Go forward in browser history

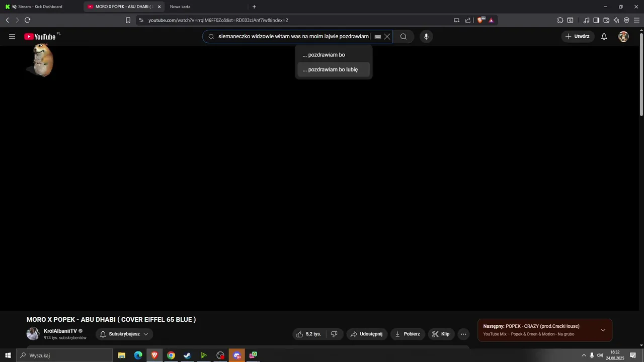(x=17, y=20)
